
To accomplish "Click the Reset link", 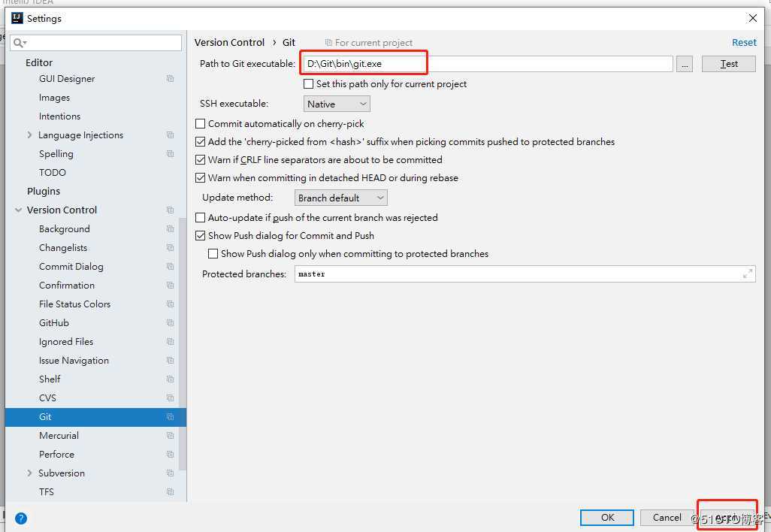I will click(x=744, y=43).
